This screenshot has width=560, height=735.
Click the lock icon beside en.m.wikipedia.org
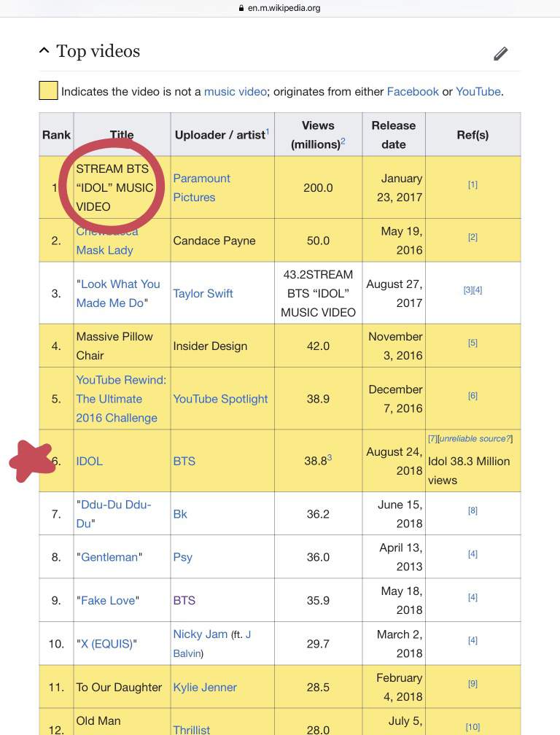coord(241,8)
